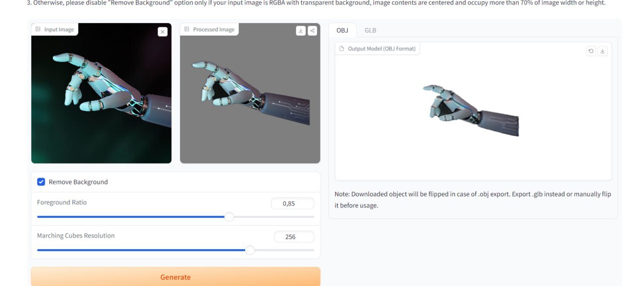644x286 pixels.
Task: Click the Foreground Ratio slider handle
Action: click(x=229, y=217)
